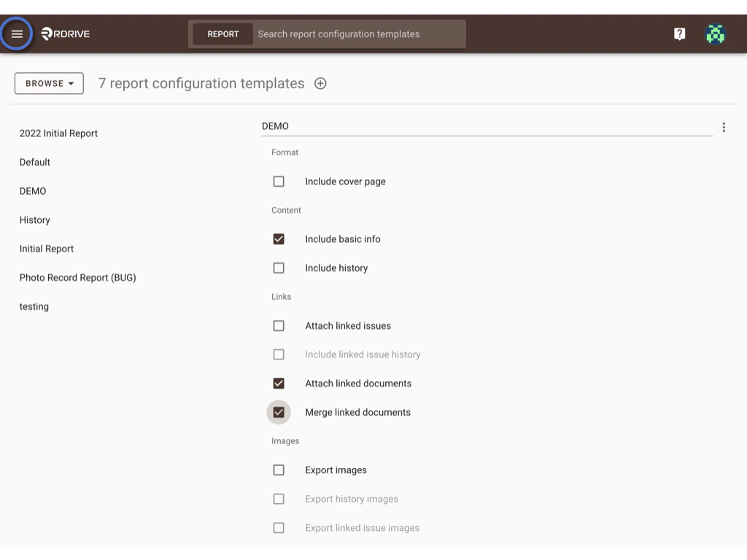Open the three-dot menu for DEMO template

click(724, 127)
